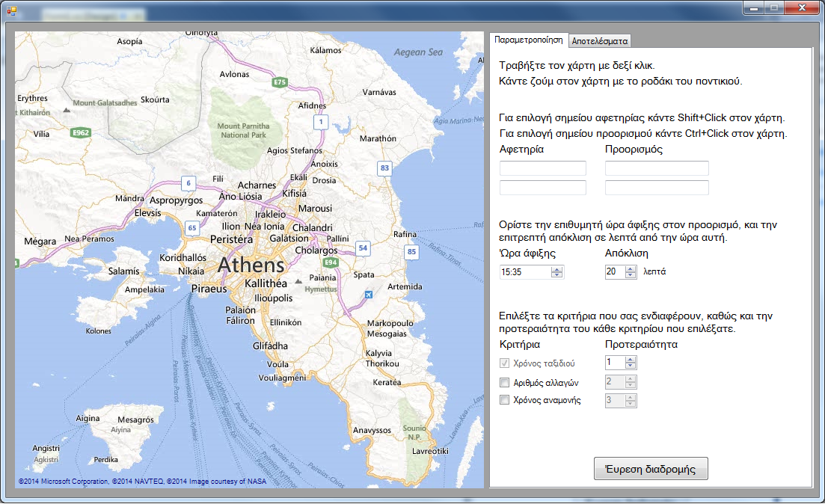
Task: Toggle the disabled Χρόνος ταξιδιού checkbox
Action: pyautogui.click(x=504, y=363)
